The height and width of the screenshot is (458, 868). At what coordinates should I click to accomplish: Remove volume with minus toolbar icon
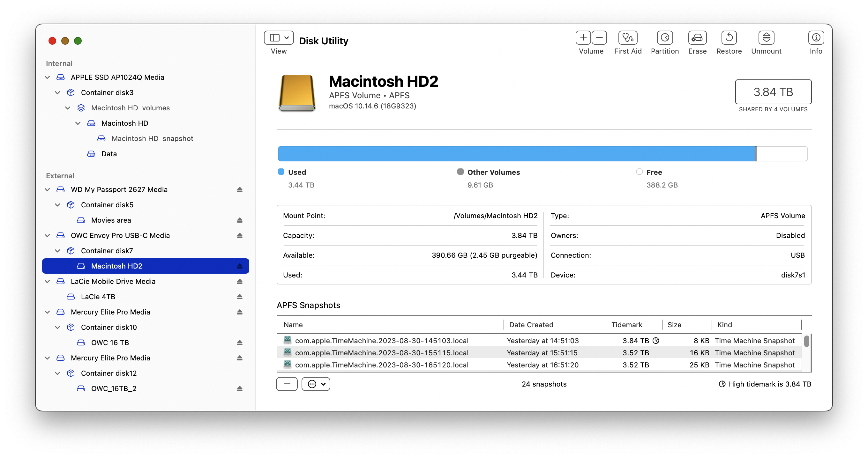pyautogui.click(x=599, y=38)
